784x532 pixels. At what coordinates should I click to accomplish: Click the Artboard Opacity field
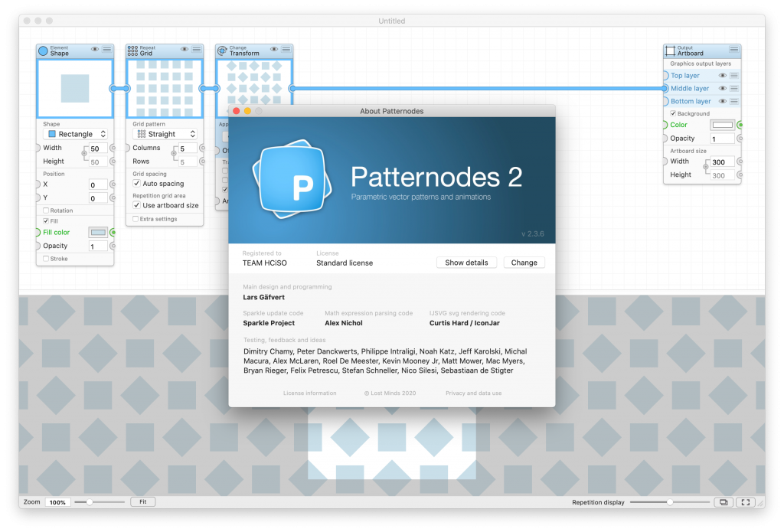click(x=723, y=139)
